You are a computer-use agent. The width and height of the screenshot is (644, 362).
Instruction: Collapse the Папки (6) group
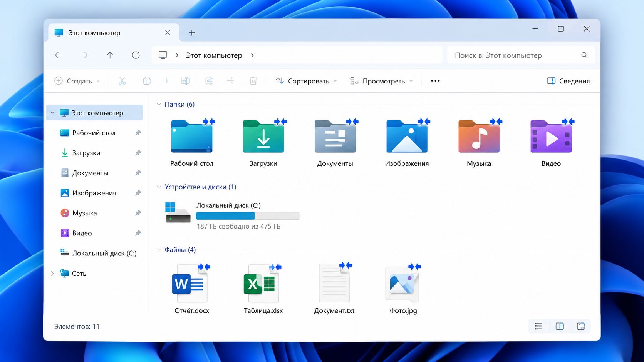coord(159,104)
